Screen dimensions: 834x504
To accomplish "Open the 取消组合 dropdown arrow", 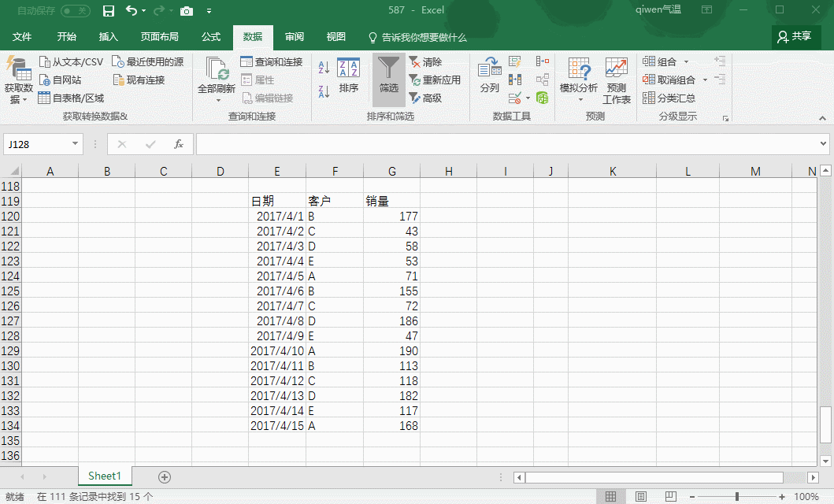I will tap(706, 80).
